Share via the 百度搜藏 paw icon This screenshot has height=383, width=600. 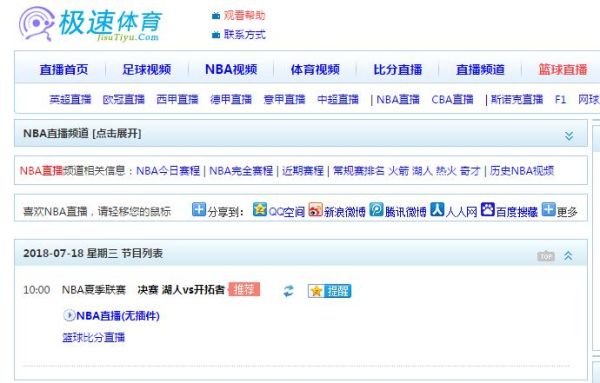coord(488,209)
